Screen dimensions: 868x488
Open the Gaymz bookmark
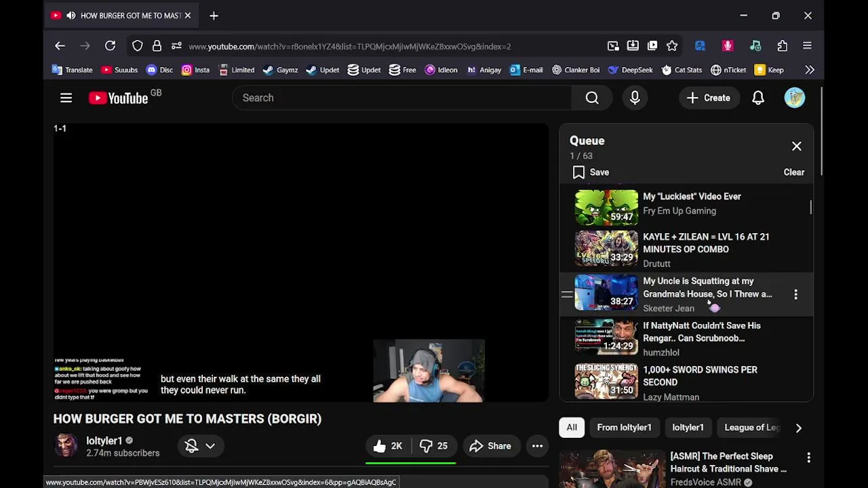(x=280, y=70)
